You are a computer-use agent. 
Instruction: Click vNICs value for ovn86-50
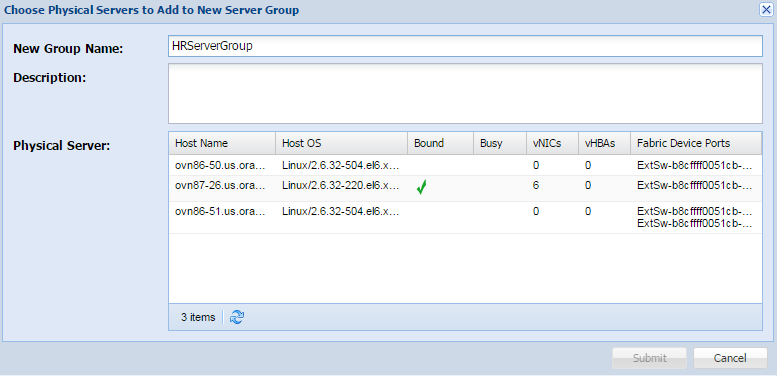point(536,165)
